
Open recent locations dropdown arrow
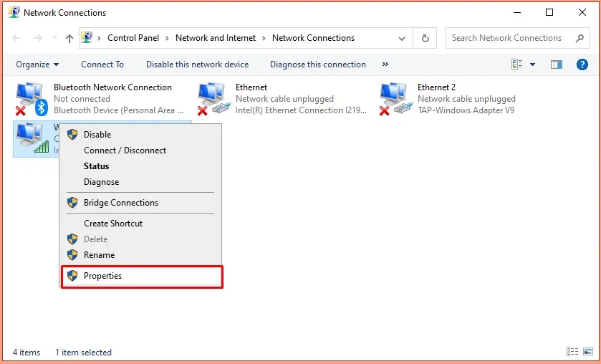pos(54,39)
